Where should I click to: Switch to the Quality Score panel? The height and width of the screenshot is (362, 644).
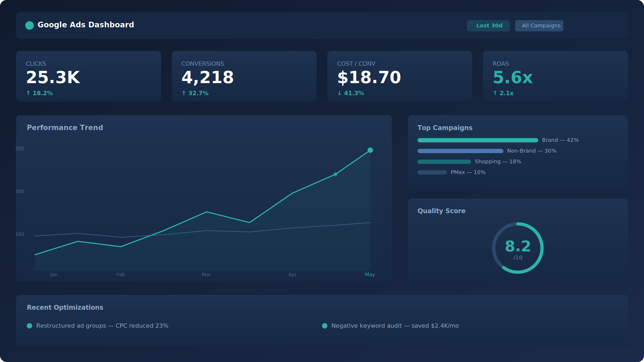(x=441, y=211)
